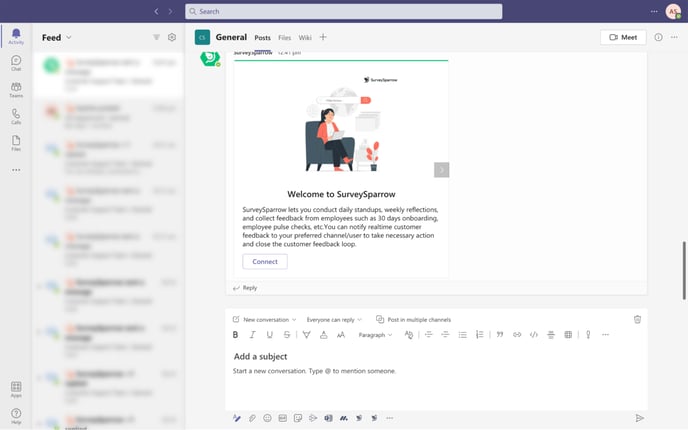Open Files in the left rail
688x430 pixels.
pos(16,143)
